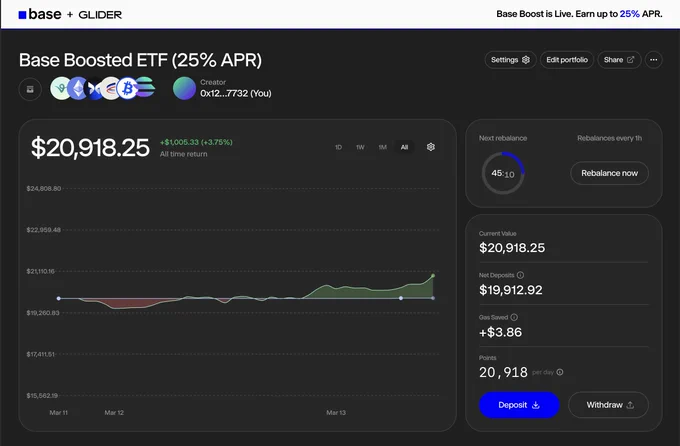The width and height of the screenshot is (680, 446).
Task: Click the GLIDER logo
Action: click(100, 15)
